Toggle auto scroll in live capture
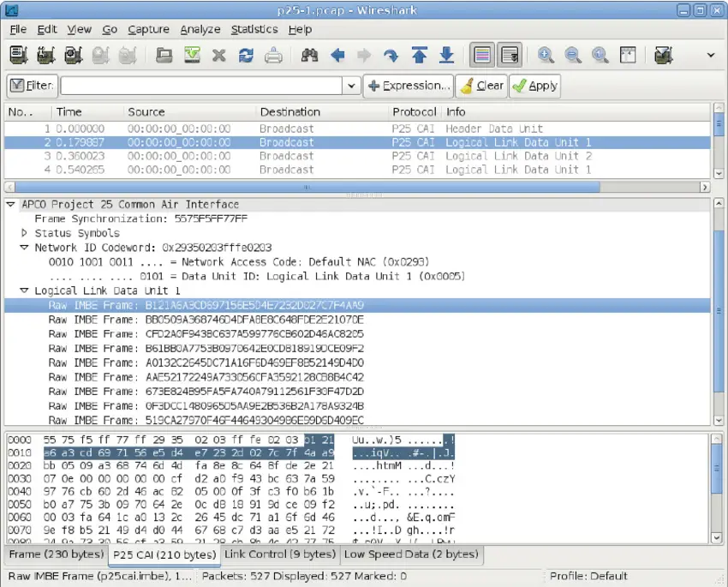The width and height of the screenshot is (728, 587). 510,55
